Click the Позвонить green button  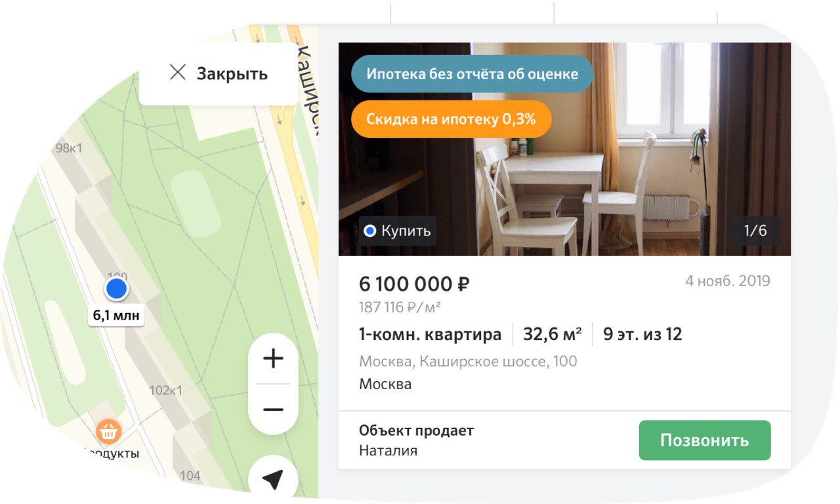pyautogui.click(x=705, y=440)
